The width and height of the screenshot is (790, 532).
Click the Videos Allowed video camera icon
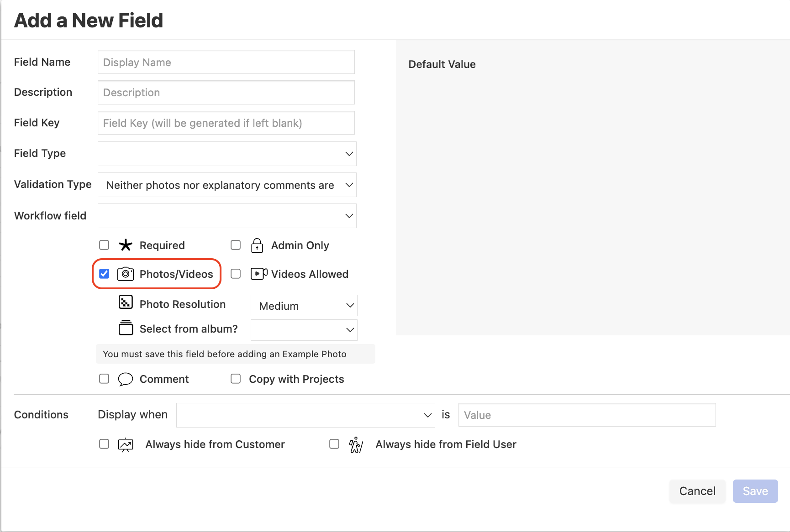[x=259, y=274]
